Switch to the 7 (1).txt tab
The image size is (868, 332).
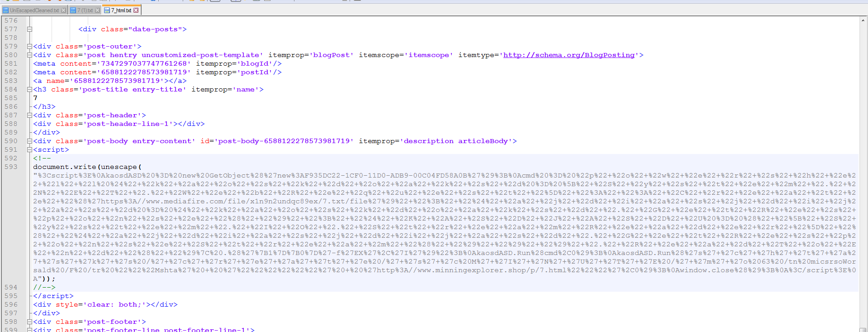pos(85,10)
